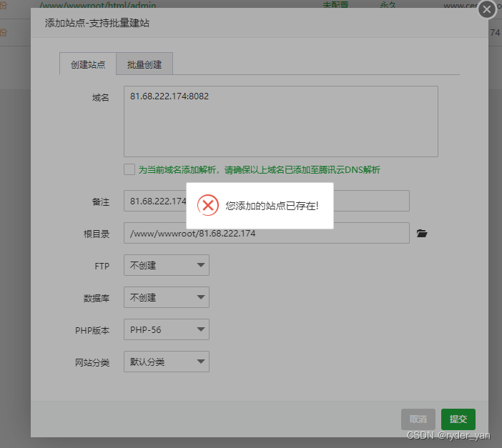The image size is (502, 448).
Task: Open the PHP版本 dropdown showing PHP-56
Action: click(x=167, y=329)
